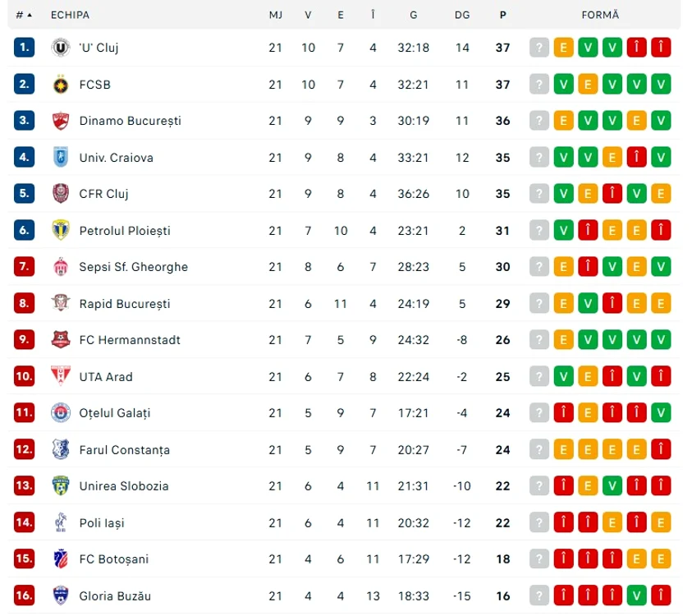
Task: Click the 'U' Cluj team crest
Action: (61, 48)
